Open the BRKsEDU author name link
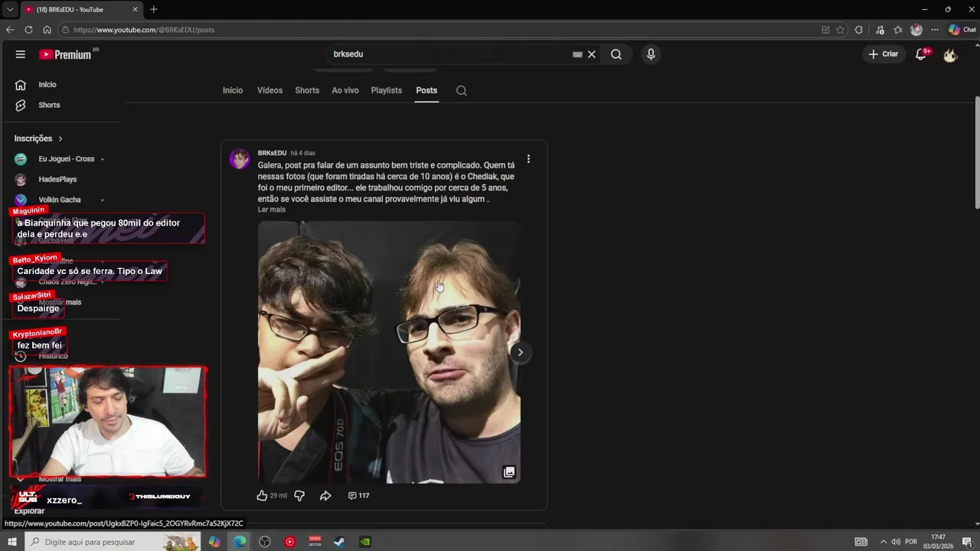The image size is (980, 551). click(272, 153)
